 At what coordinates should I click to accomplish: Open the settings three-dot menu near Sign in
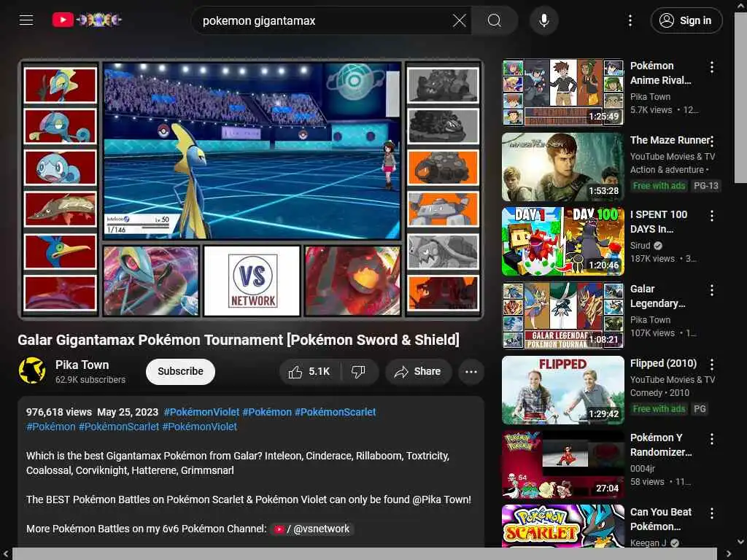click(x=630, y=20)
